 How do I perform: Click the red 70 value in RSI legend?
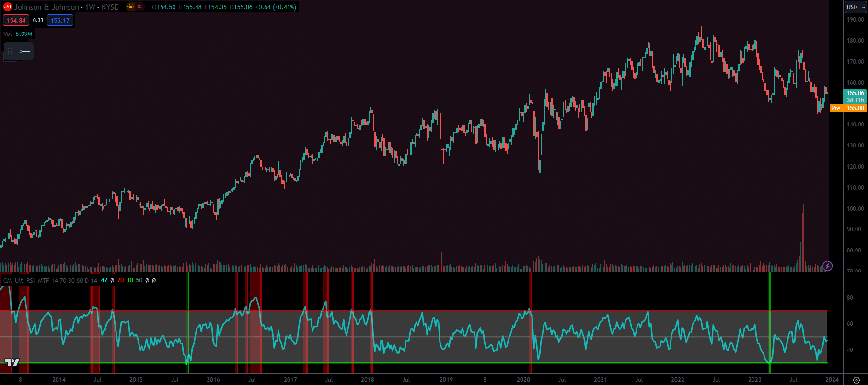(x=120, y=280)
